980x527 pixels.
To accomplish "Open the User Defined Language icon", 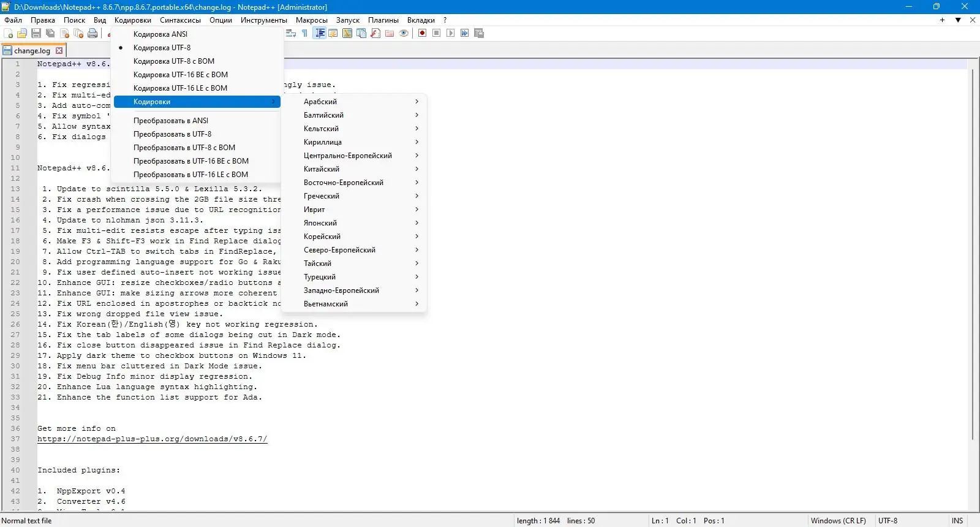I will (x=333, y=33).
